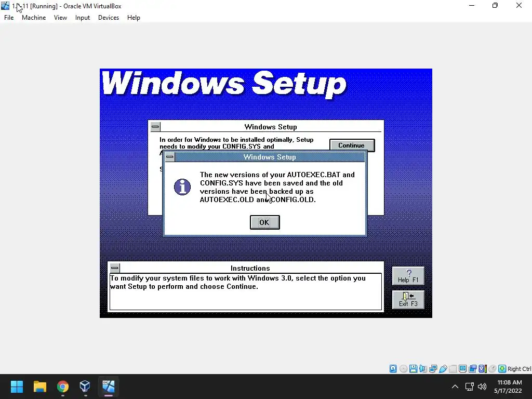Click the network tray icon

coord(470,387)
